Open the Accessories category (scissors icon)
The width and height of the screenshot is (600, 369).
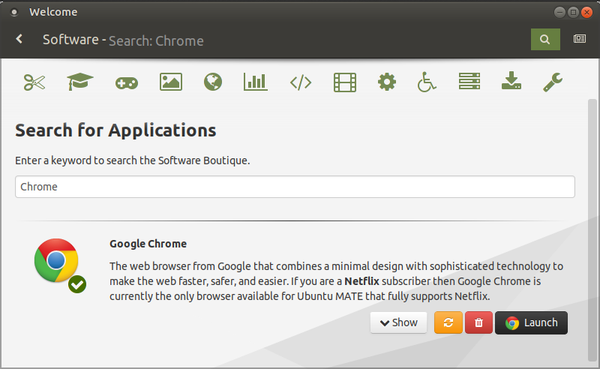coord(34,82)
